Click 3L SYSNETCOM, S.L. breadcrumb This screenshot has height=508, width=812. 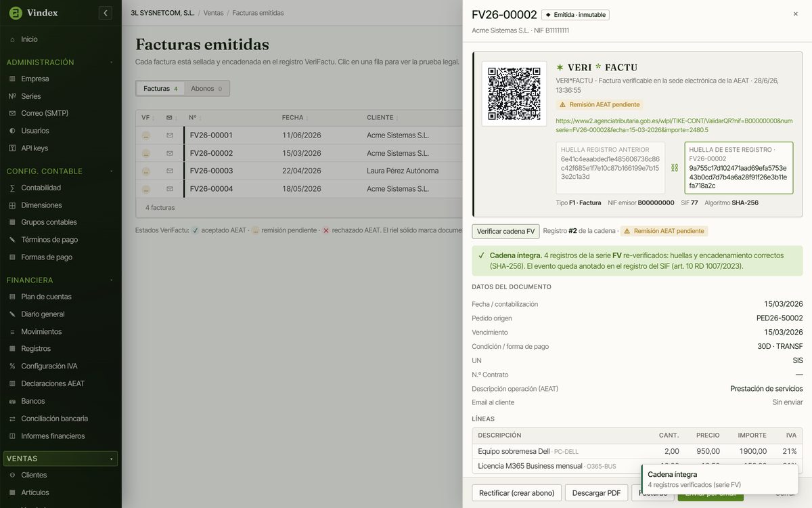[x=162, y=13]
